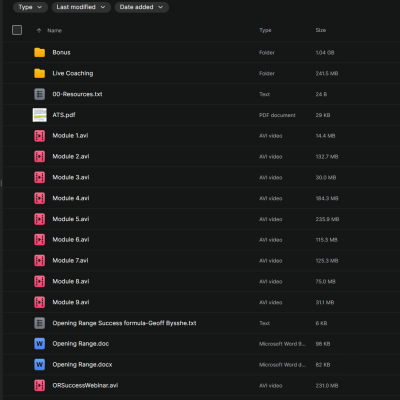The width and height of the screenshot is (400, 400).
Task: Select the Module 3.avi file name
Action: [71, 177]
